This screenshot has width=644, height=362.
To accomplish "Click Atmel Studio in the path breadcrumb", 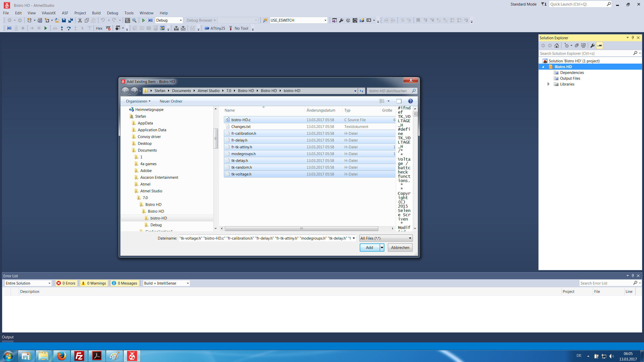I will coord(209,91).
